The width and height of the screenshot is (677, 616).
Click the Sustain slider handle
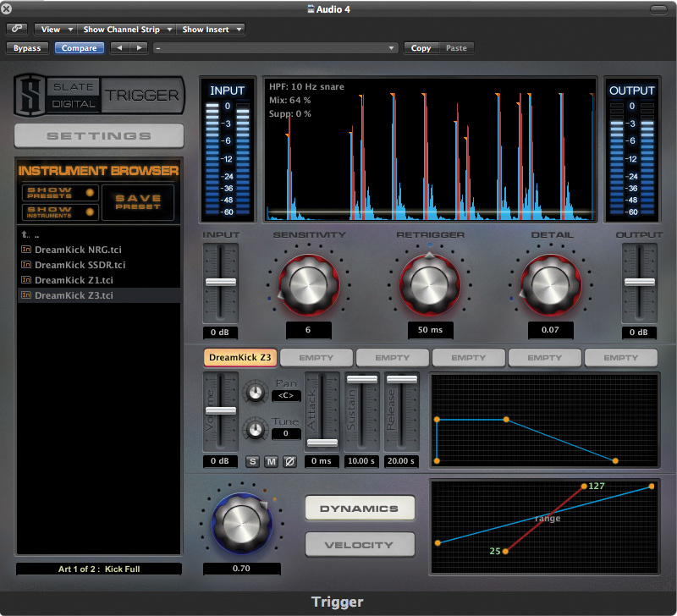(x=362, y=379)
